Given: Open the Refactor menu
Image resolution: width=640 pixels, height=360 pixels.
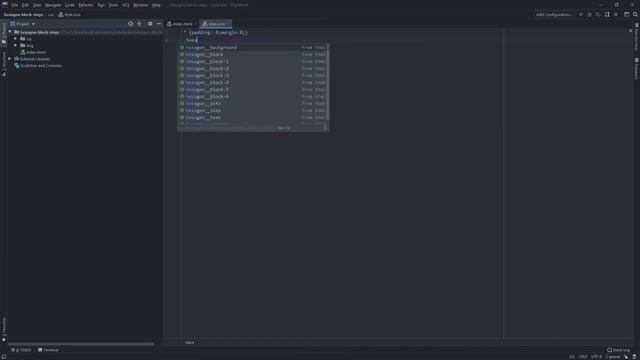Looking at the screenshot, I should (x=86, y=5).
